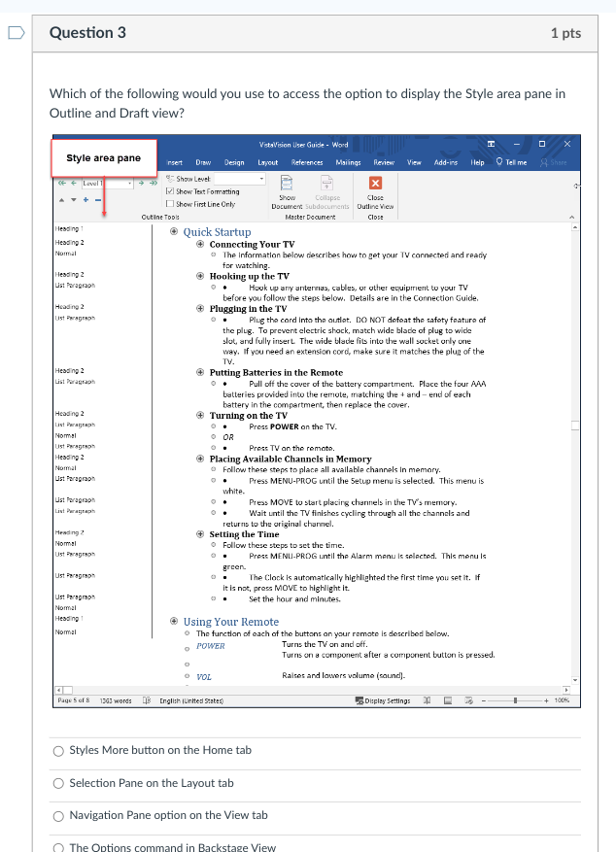Viewport: 616px width, 852px height.
Task: Open the Design ribbon tab
Action: pyautogui.click(x=234, y=162)
